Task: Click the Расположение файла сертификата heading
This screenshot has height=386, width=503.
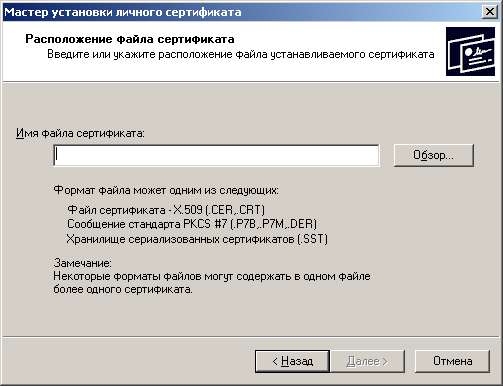Action: (130, 39)
